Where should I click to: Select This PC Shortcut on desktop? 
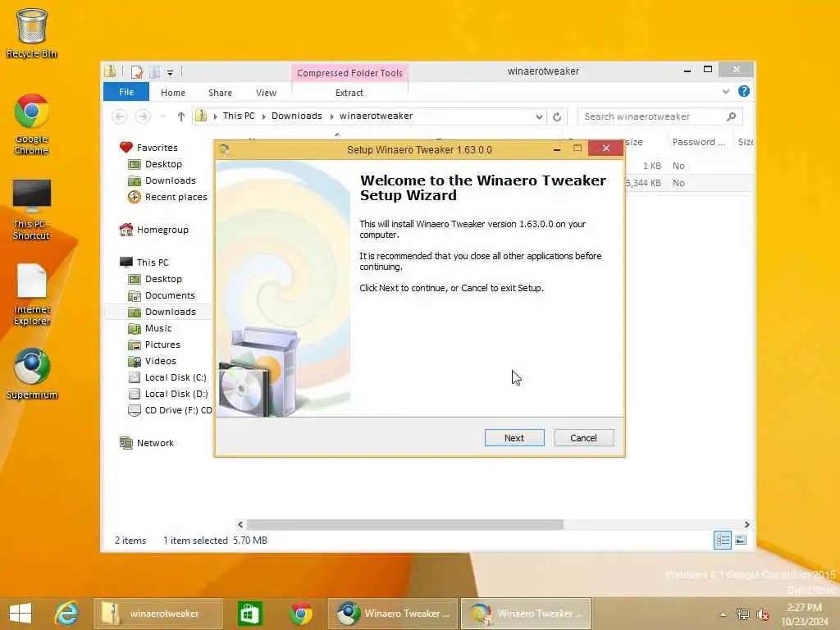click(x=31, y=209)
